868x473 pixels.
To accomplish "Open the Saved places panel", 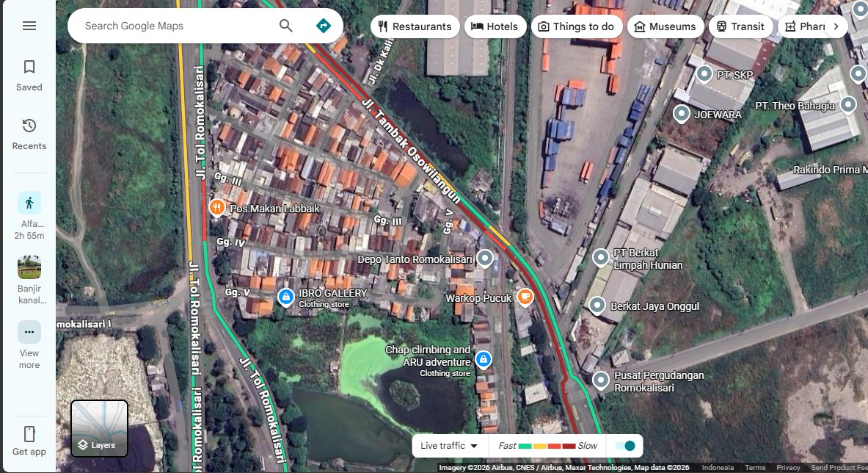I will pyautogui.click(x=29, y=76).
